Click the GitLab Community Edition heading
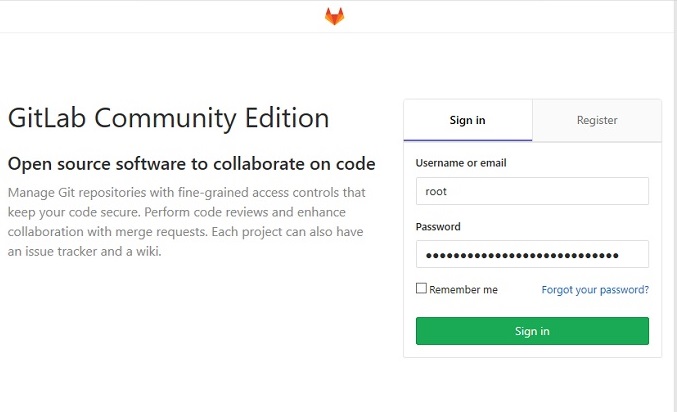The height and width of the screenshot is (412, 677). tap(168, 118)
